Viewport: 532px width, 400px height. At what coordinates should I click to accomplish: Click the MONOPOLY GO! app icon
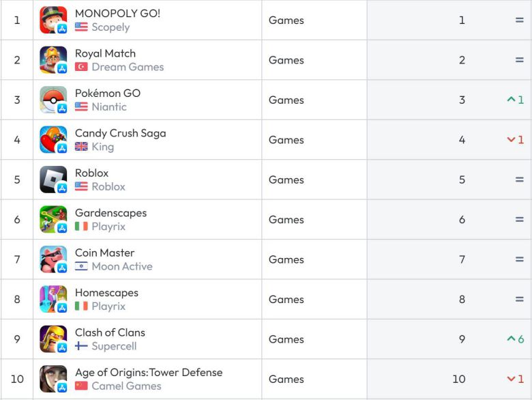click(x=53, y=20)
